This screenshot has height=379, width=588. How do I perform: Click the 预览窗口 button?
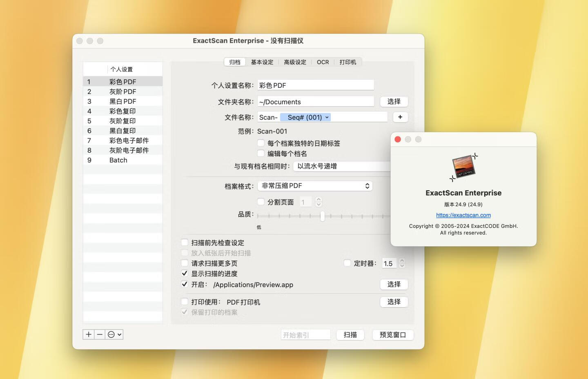(393, 335)
